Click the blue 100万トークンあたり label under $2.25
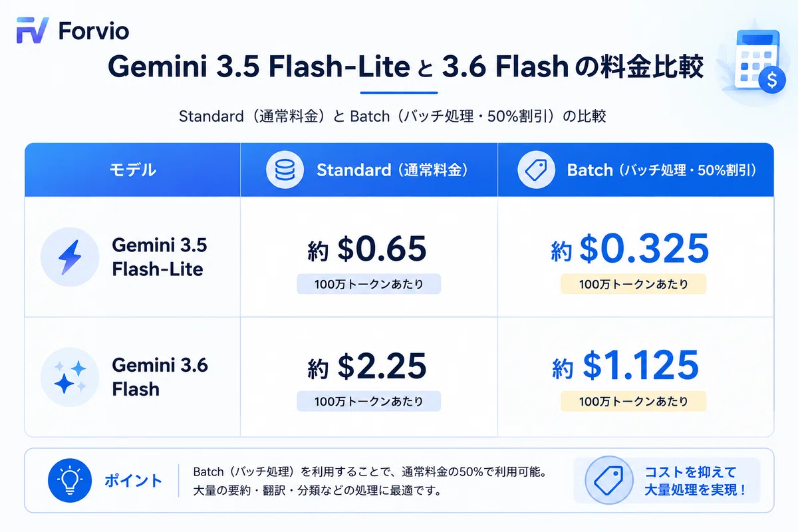 (x=368, y=402)
